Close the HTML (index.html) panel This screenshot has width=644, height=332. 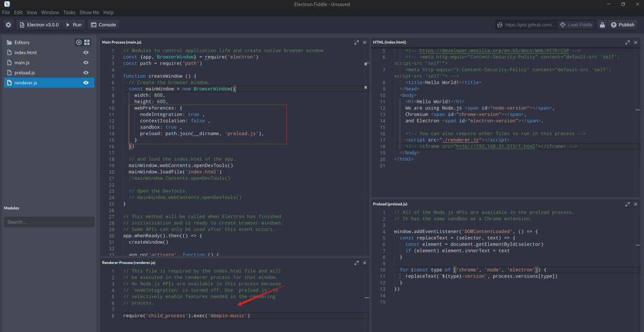tap(636, 42)
